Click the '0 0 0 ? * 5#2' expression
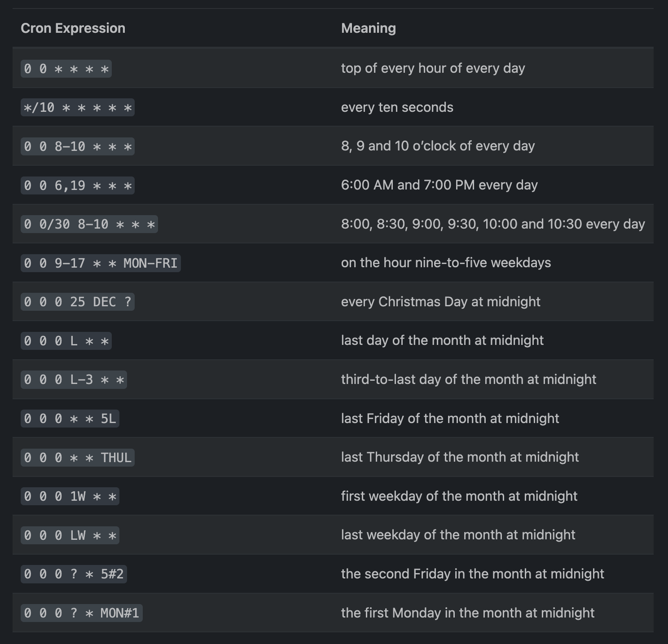This screenshot has width=668, height=644. [x=74, y=574]
